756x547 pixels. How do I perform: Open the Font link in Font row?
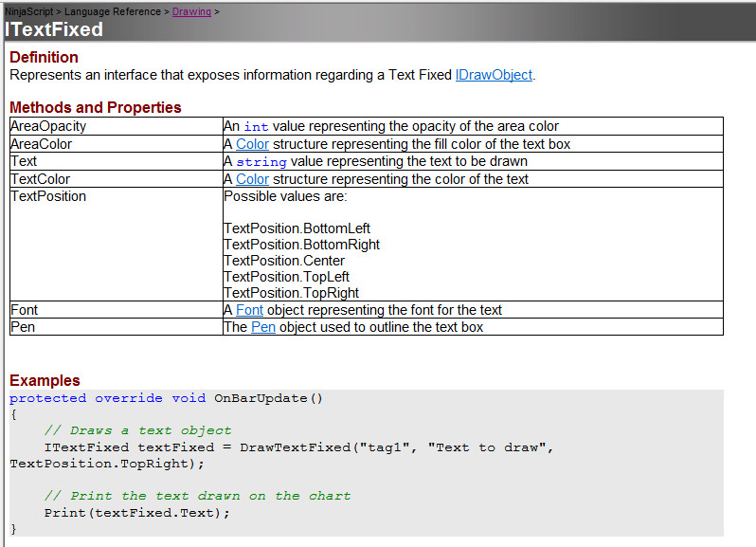[x=249, y=310]
